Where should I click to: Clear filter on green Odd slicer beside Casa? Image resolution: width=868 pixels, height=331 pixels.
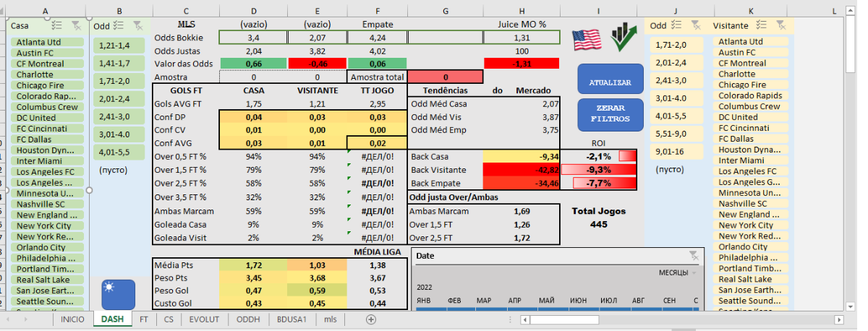(x=137, y=25)
